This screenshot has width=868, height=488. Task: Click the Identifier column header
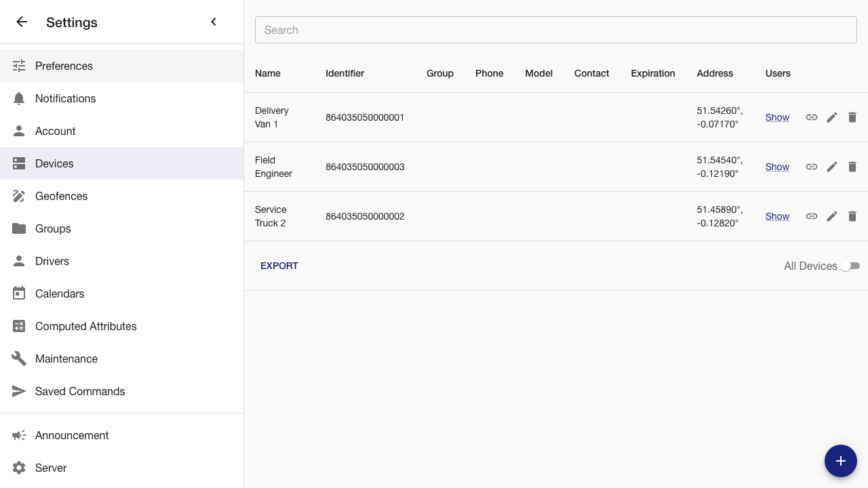[344, 73]
